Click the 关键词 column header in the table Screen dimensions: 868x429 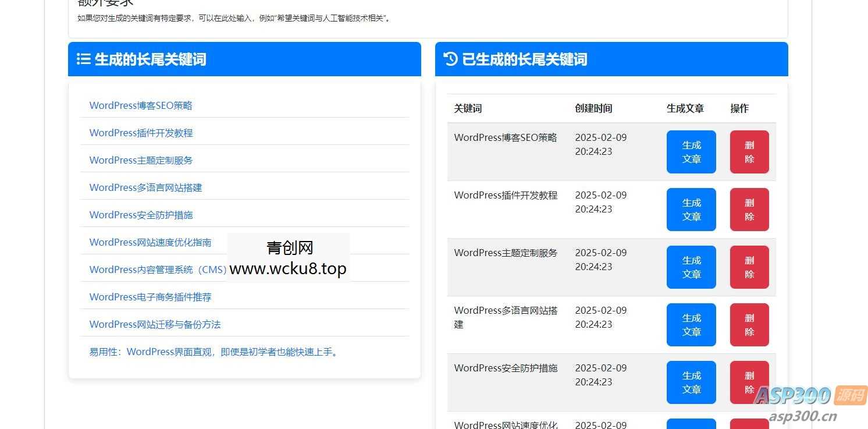coord(467,108)
